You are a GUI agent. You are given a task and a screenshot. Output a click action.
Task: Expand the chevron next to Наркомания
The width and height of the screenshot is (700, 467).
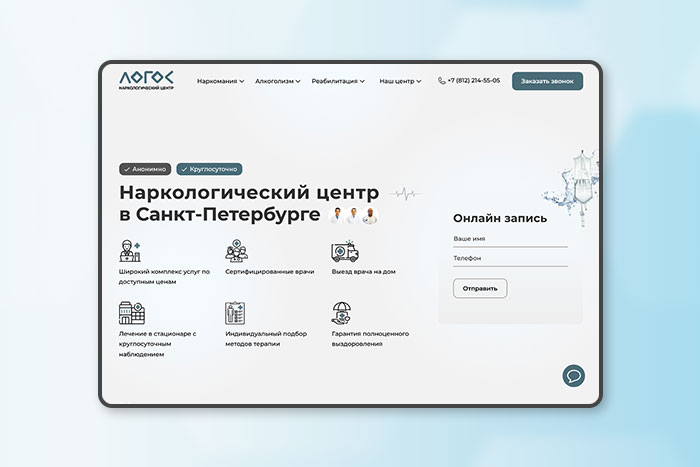242,82
